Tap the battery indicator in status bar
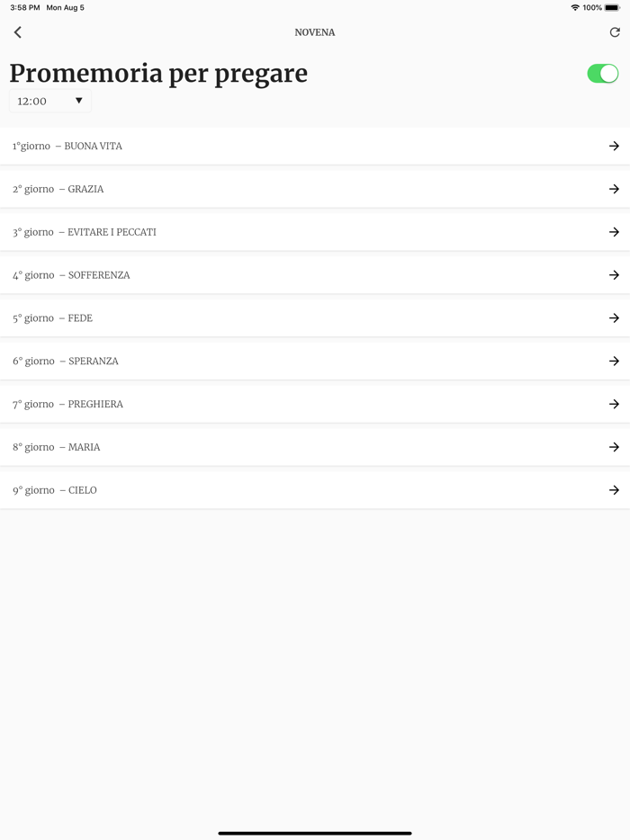This screenshot has width=630, height=840. pyautogui.click(x=612, y=8)
